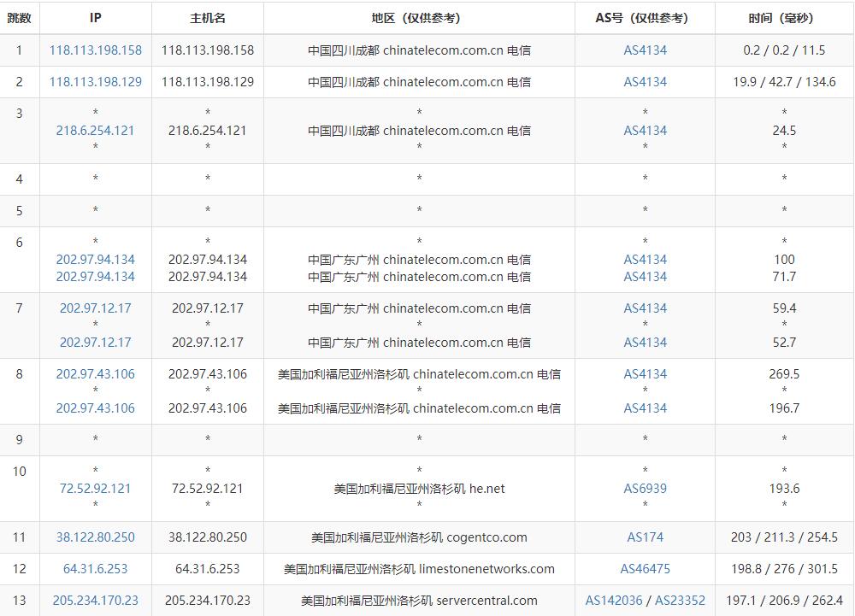Screen dimensions: 855x616
Task: Open the 202.97.94.134 IP link with 100 ms time
Action: pyautogui.click(x=96, y=259)
